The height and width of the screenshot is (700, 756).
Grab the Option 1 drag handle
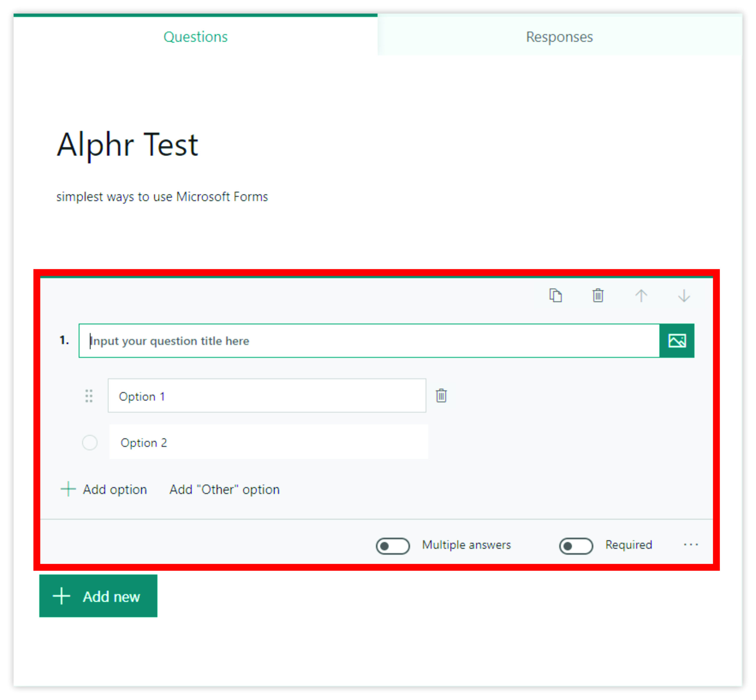click(89, 396)
